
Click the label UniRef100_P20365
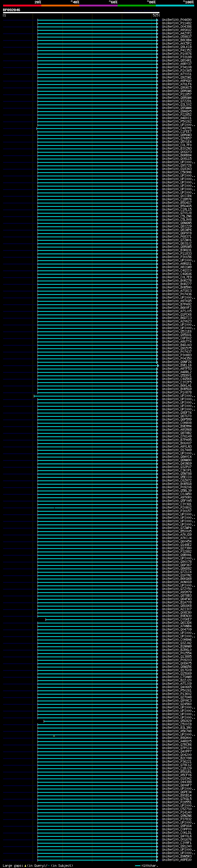point(177,71)
